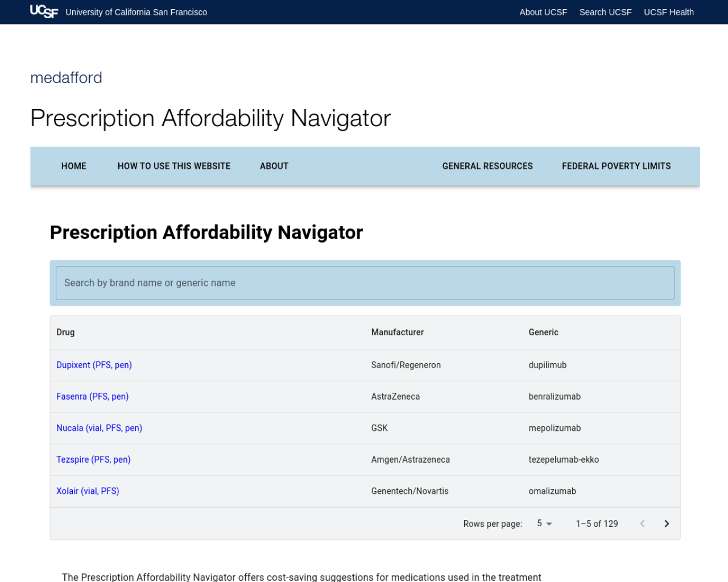Open the Xolair (vial, PFS) drug link

(x=88, y=491)
